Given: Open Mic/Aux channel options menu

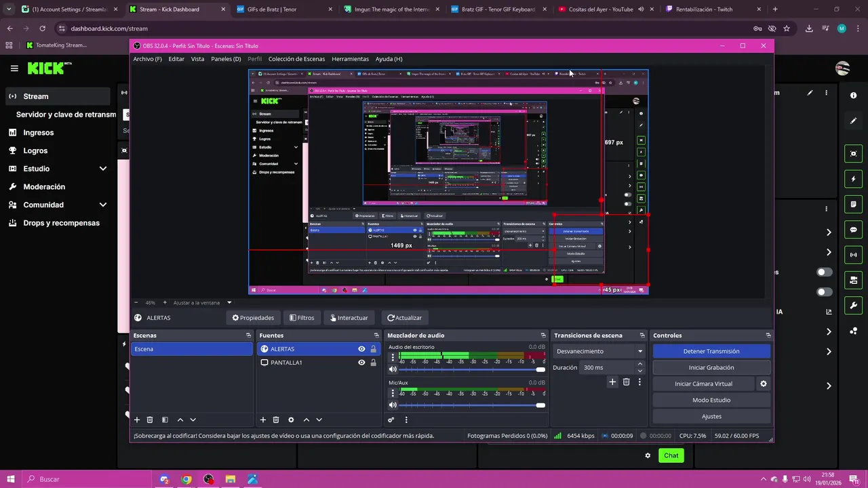Looking at the screenshot, I should point(392,394).
